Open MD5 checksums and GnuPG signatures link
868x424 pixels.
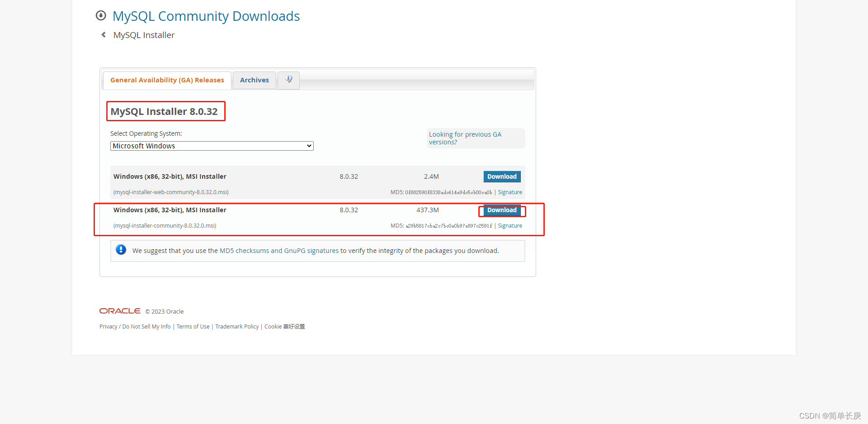click(279, 251)
